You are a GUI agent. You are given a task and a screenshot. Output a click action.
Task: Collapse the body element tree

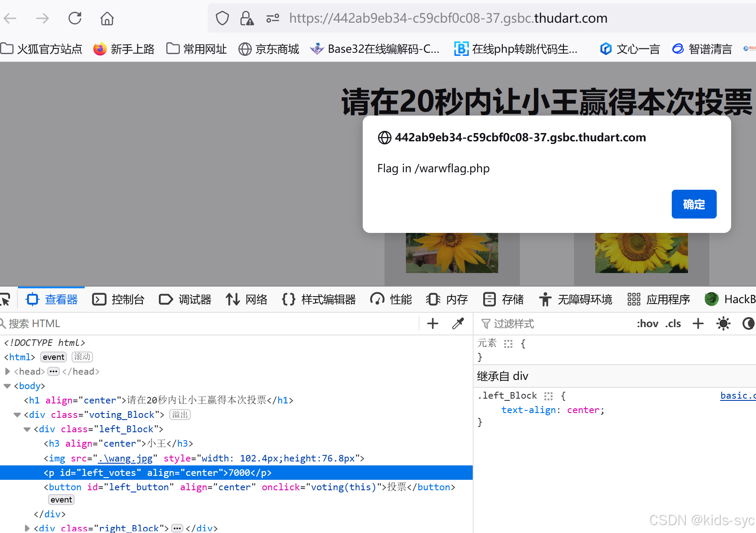(7, 386)
